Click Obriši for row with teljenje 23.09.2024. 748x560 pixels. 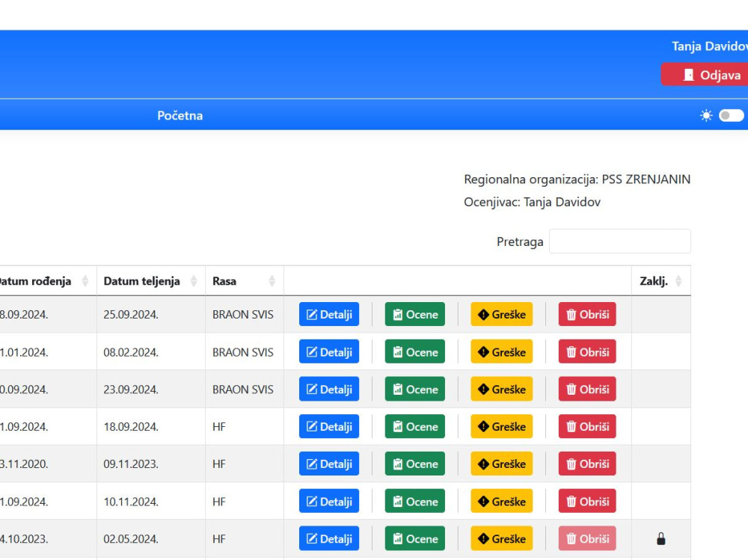coord(587,390)
